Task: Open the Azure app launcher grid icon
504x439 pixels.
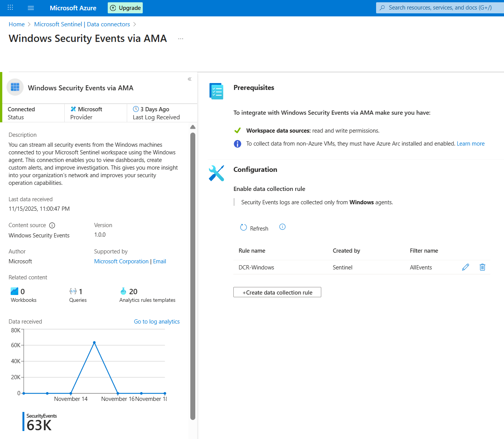Action: [x=10, y=8]
